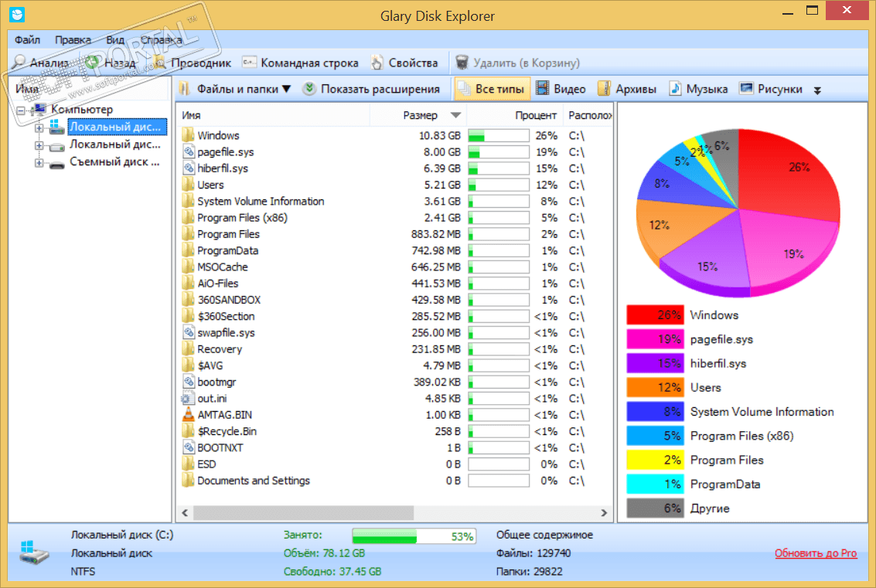This screenshot has height=588, width=876.
Task: Open Проводник from the toolbar
Action: [193, 63]
